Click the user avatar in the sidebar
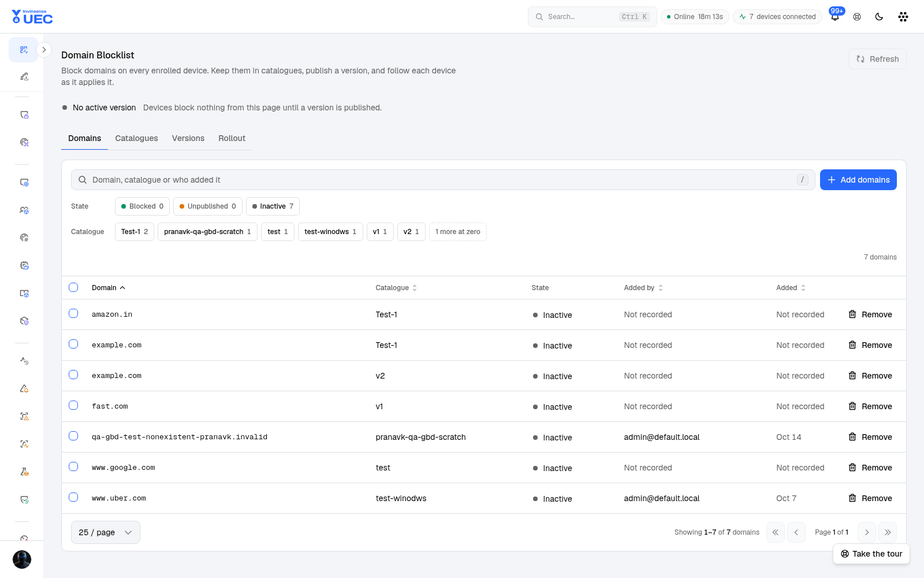 22,560
